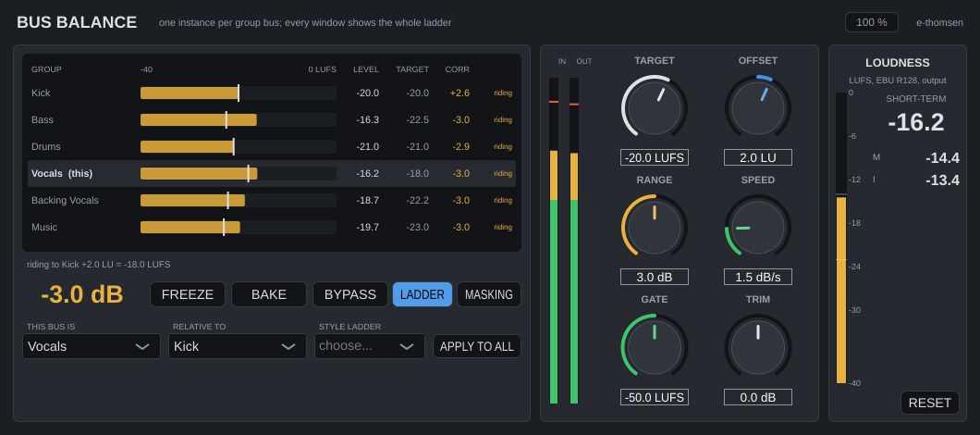Click the Vocals level bar
Image resolution: width=980 pixels, height=435 pixels.
click(239, 173)
